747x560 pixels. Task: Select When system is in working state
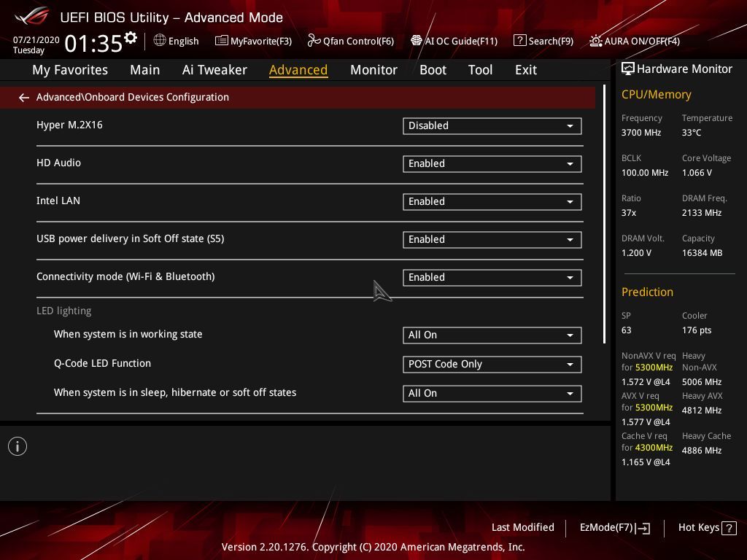tap(128, 334)
